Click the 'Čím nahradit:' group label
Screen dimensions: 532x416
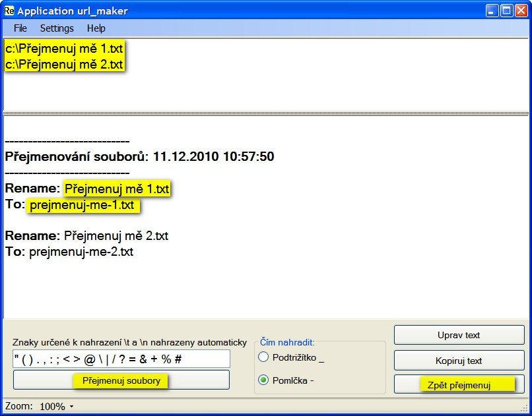pyautogui.click(x=287, y=342)
